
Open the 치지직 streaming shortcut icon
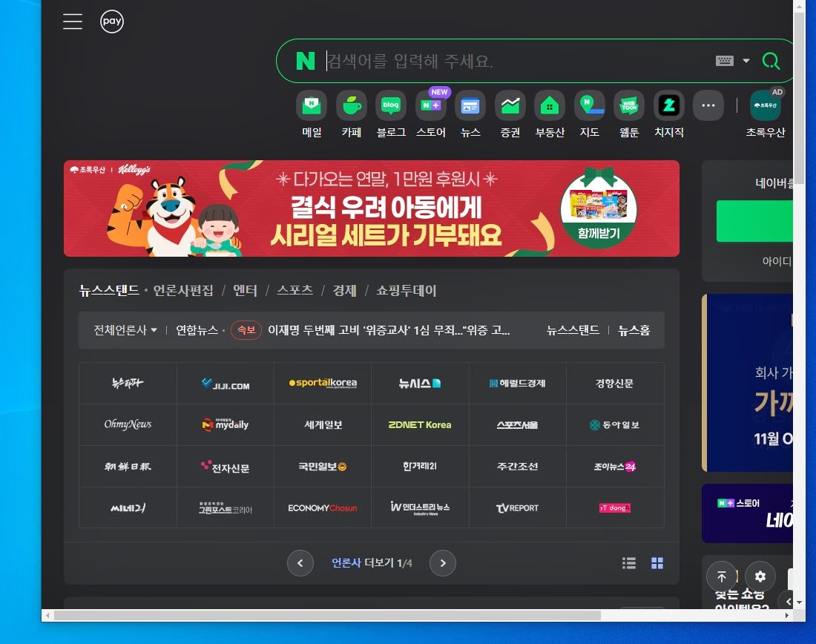click(668, 105)
